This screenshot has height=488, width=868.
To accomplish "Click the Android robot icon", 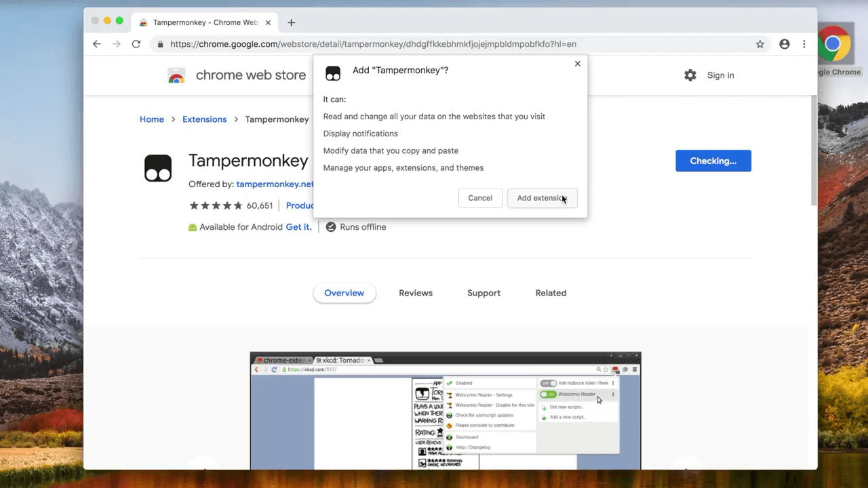I will (x=193, y=227).
